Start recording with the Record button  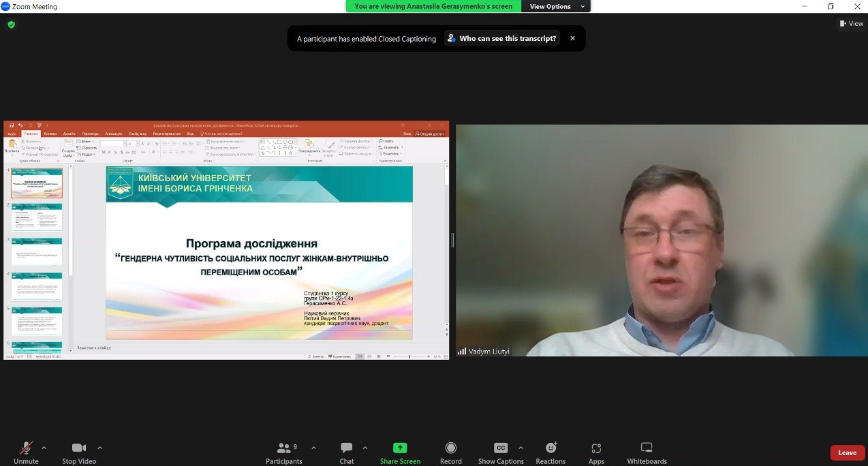(450, 452)
